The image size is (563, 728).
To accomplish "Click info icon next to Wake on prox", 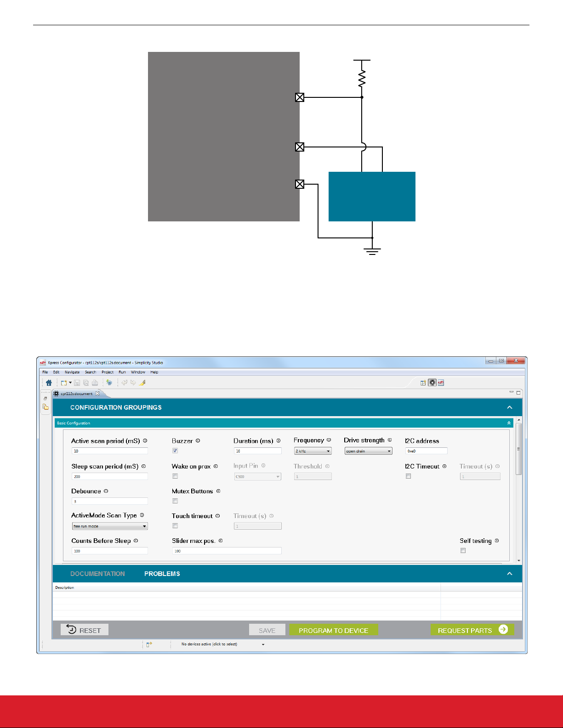I will 216,466.
